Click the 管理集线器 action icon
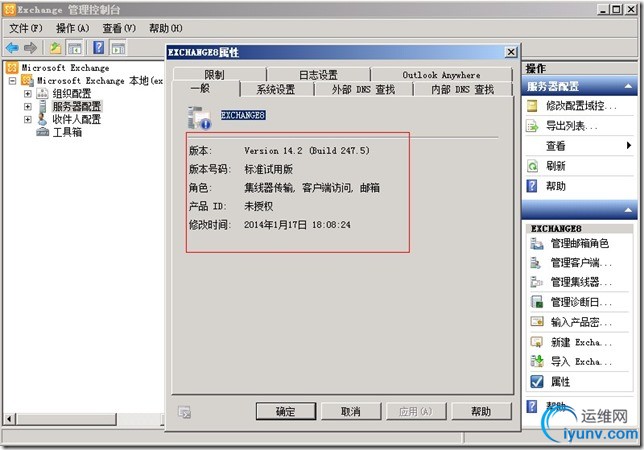The image size is (644, 450). click(536, 282)
